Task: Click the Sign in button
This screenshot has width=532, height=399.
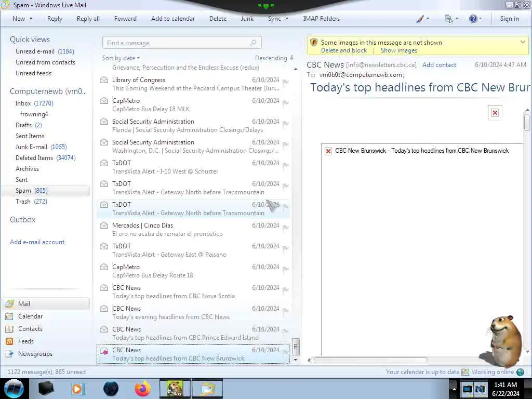Action: pyautogui.click(x=509, y=19)
